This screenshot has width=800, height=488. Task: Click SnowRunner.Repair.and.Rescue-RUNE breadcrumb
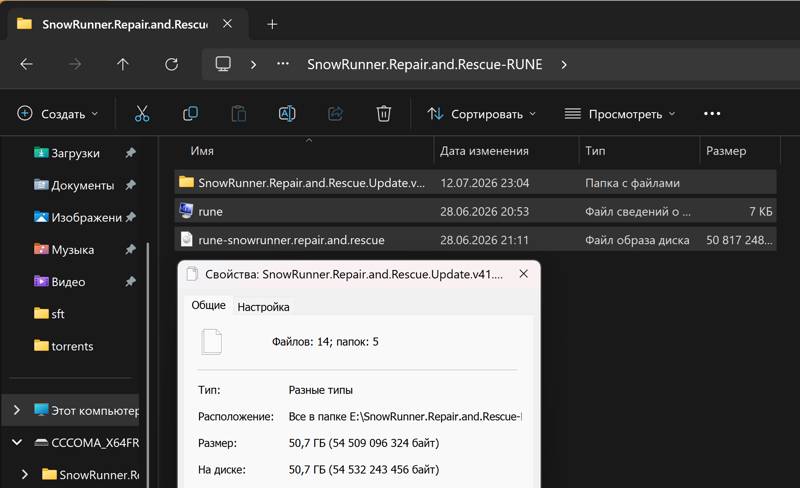(424, 64)
